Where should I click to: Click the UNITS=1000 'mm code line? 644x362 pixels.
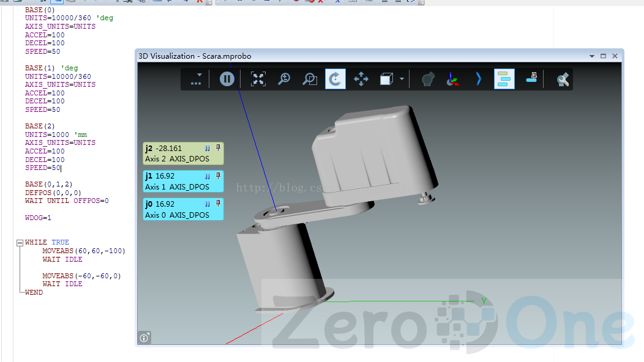point(56,135)
